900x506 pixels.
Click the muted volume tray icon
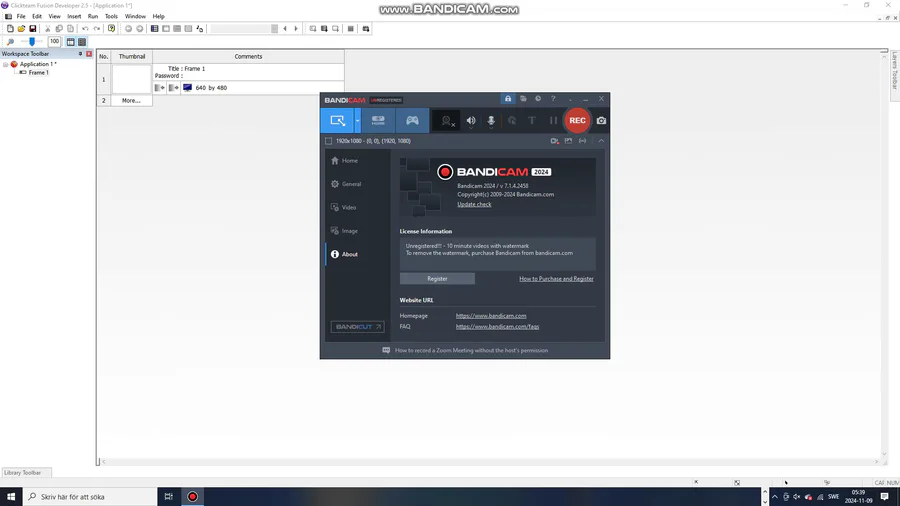click(797, 497)
